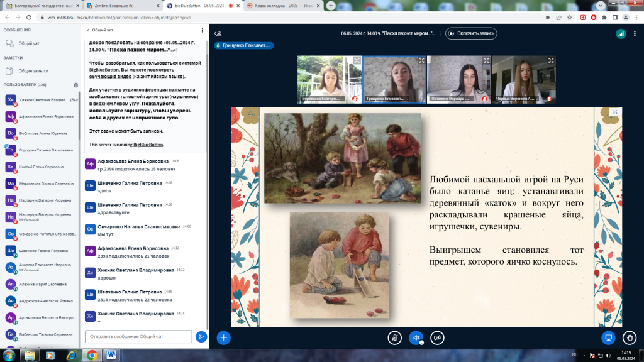Open Windows Start menu
The image size is (644, 362).
coord(9,356)
